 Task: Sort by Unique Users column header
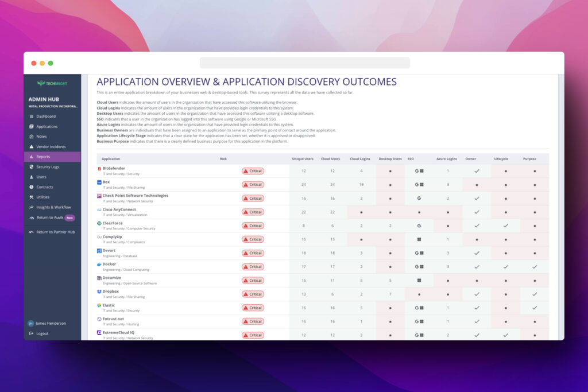303,159
